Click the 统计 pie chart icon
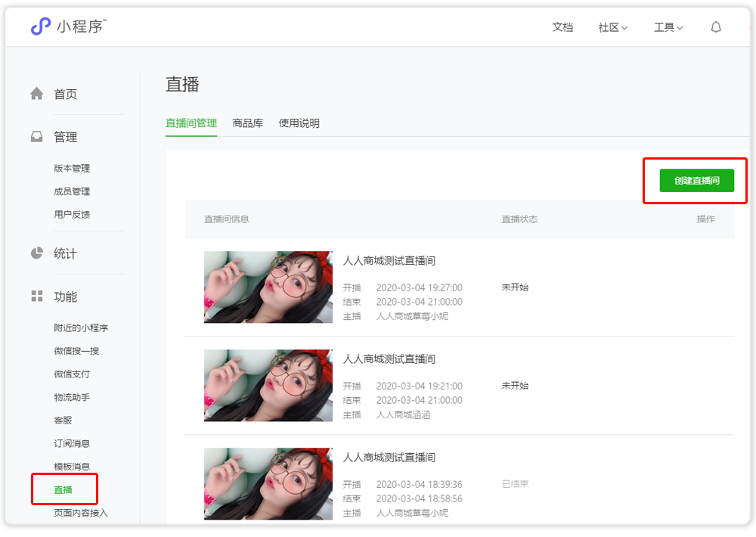 tap(36, 253)
